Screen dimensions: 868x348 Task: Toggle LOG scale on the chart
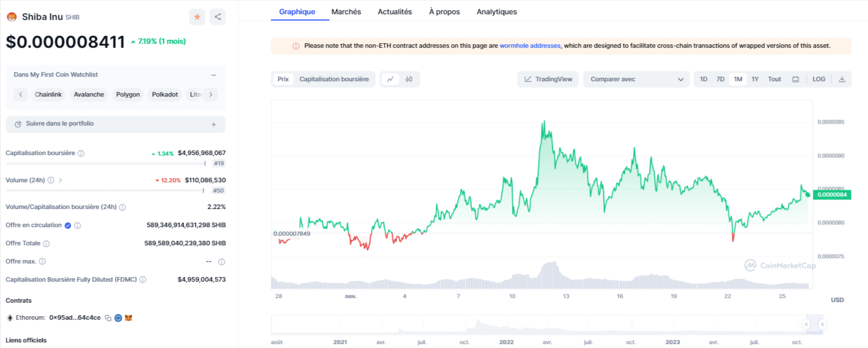click(x=819, y=79)
